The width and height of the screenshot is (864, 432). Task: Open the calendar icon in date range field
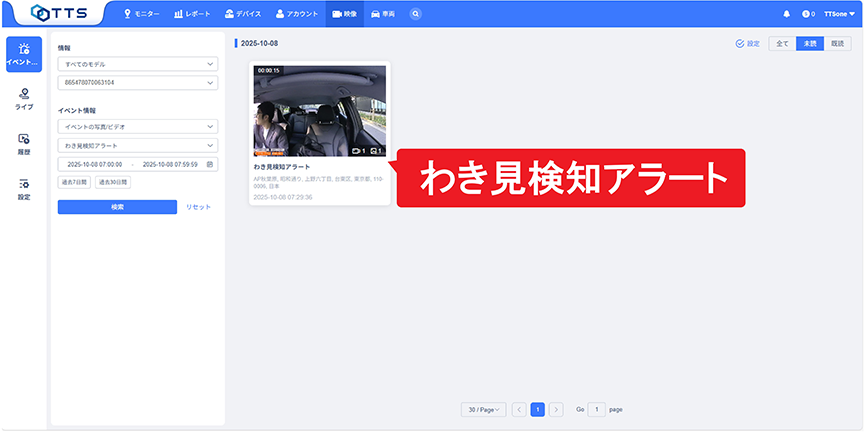coord(210,164)
